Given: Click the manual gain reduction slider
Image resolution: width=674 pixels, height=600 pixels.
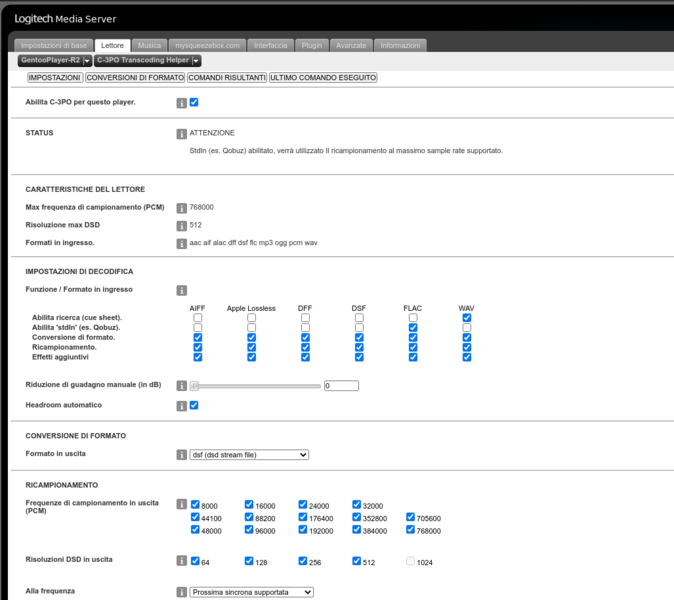Looking at the screenshot, I should [255, 386].
